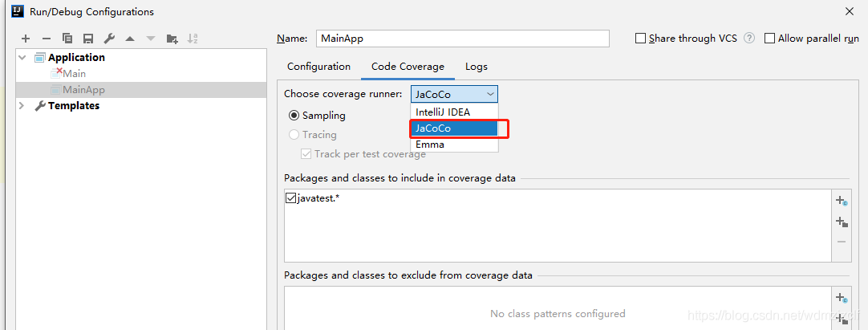Collapse the Application tree node
The image size is (868, 330).
click(x=22, y=58)
